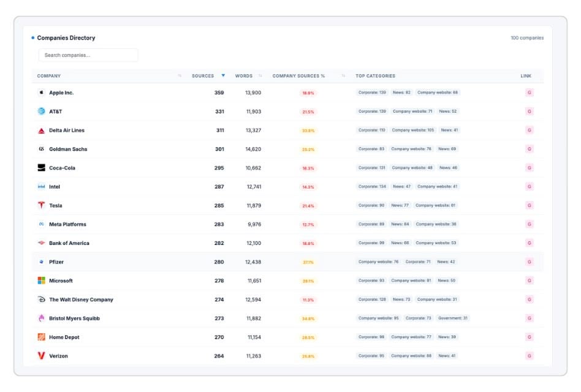Click Apple's Corporate: 139 category tag
The image size is (581, 392).
[x=372, y=92]
